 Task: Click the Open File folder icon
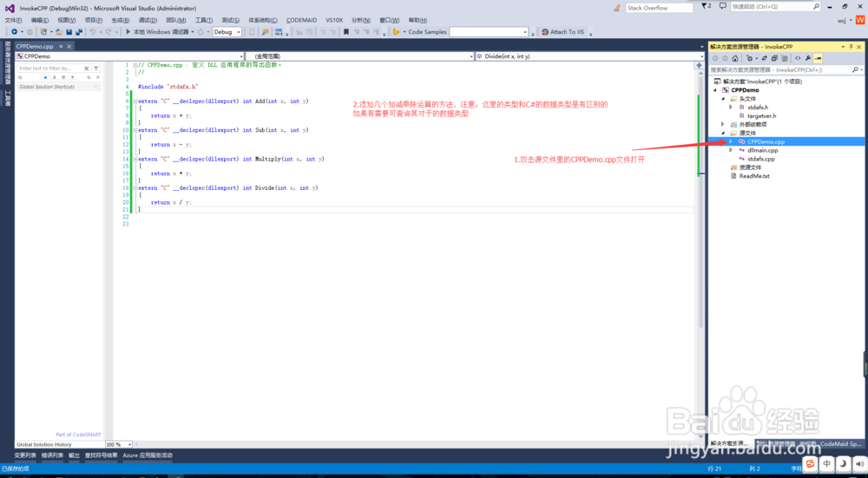(60, 32)
